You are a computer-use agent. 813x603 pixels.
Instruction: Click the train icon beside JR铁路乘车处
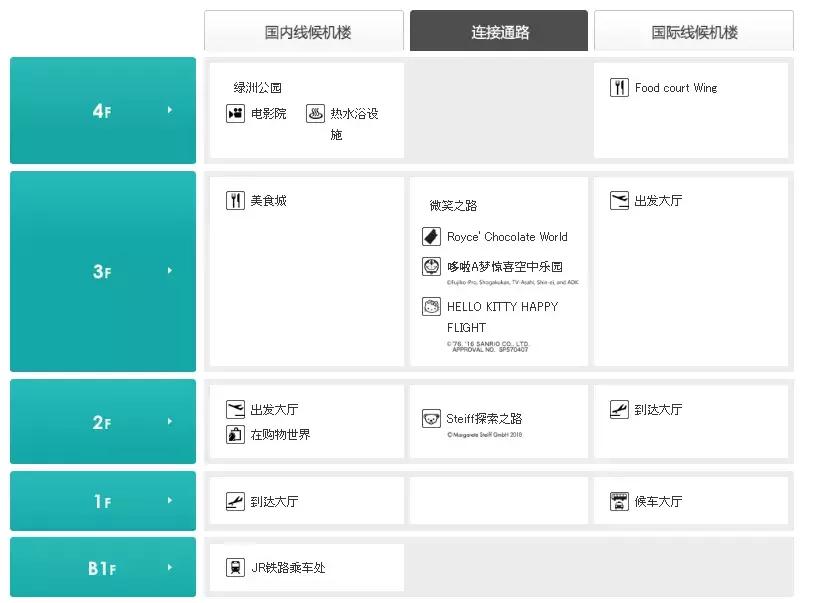[235, 567]
